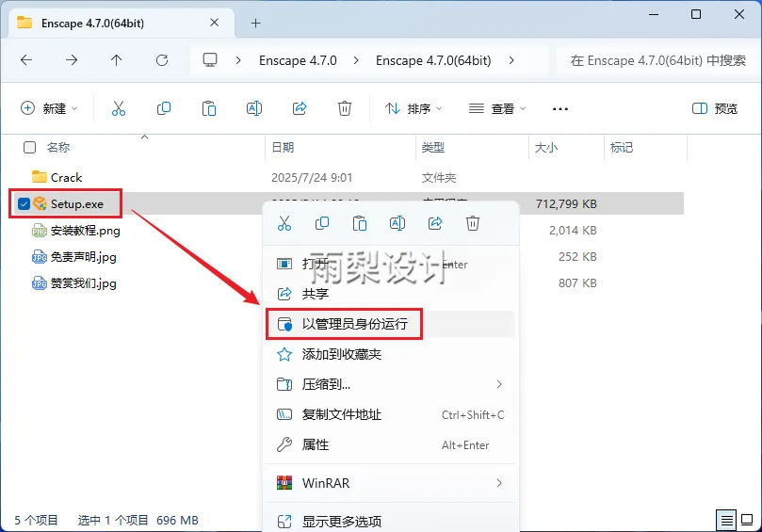Click the Delete icon in the context menu
Image resolution: width=762 pixels, height=532 pixels.
point(473,223)
